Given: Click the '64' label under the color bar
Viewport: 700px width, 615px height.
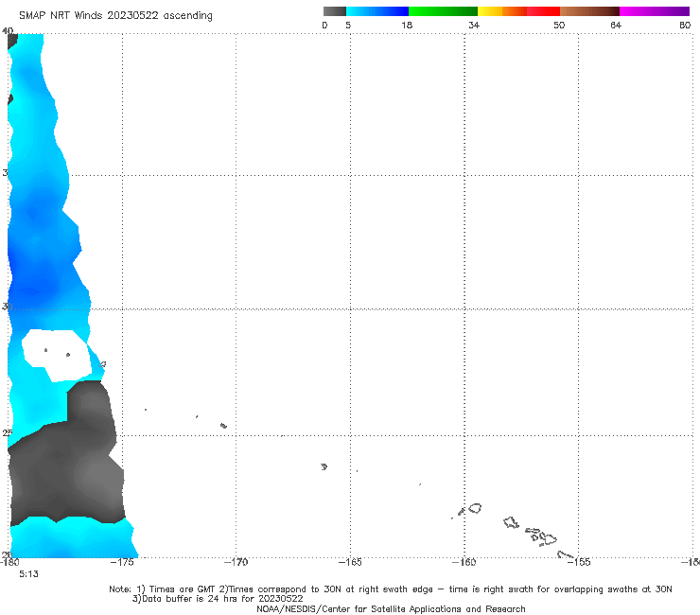Looking at the screenshot, I should click(616, 25).
